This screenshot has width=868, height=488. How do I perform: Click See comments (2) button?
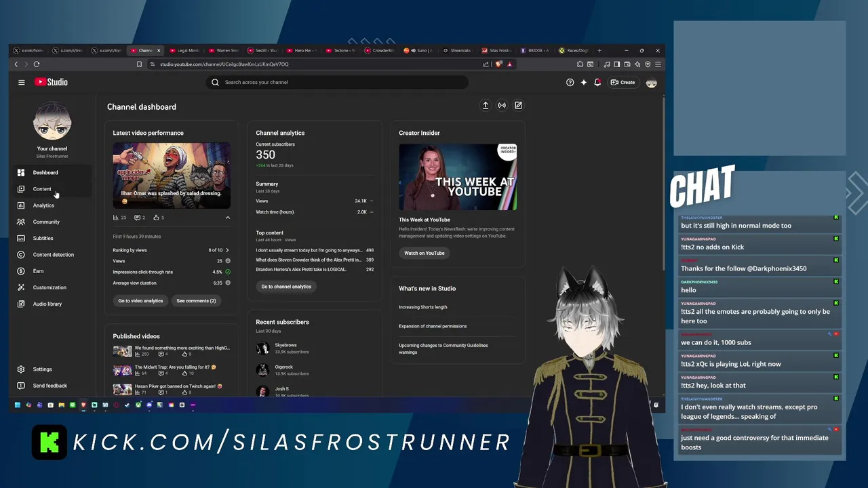tap(196, 300)
